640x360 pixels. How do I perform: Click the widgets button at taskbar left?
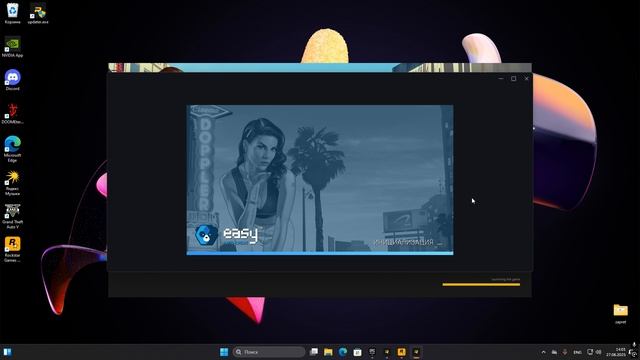(7, 352)
